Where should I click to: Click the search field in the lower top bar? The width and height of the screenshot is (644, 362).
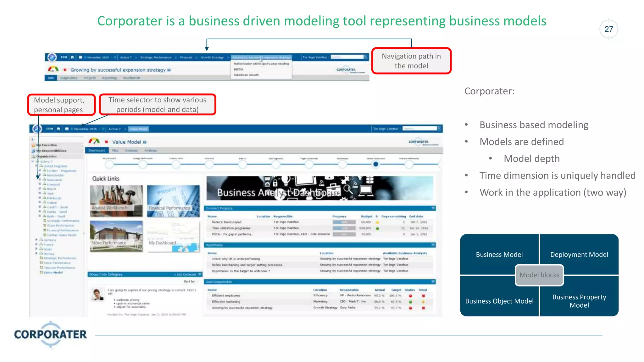point(419,128)
